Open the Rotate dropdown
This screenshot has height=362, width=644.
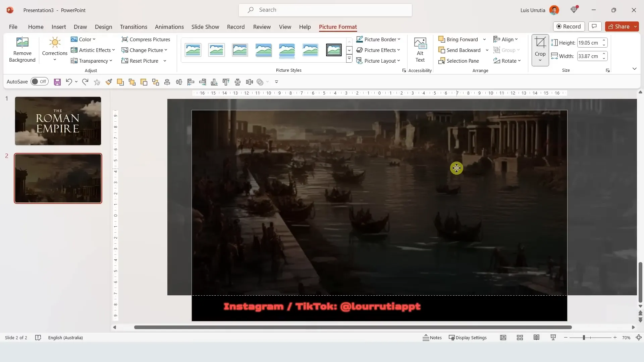[x=507, y=61]
